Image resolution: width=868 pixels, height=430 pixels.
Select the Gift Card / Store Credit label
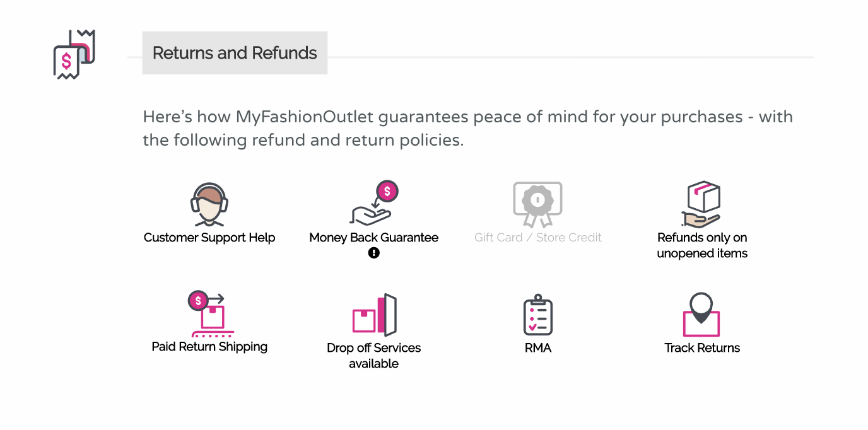[x=538, y=238]
